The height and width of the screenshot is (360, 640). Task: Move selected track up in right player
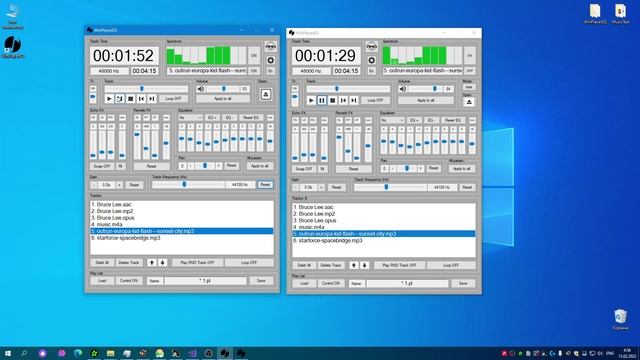tap(354, 265)
